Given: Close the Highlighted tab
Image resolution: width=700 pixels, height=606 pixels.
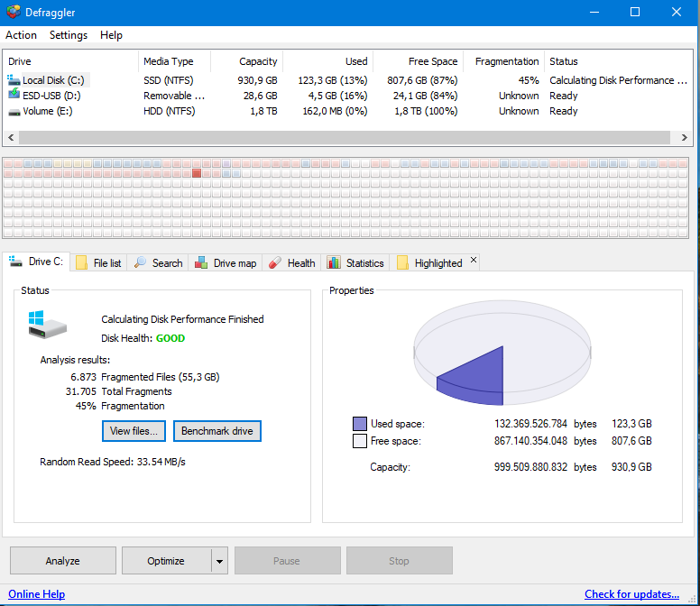Looking at the screenshot, I should tap(474, 260).
